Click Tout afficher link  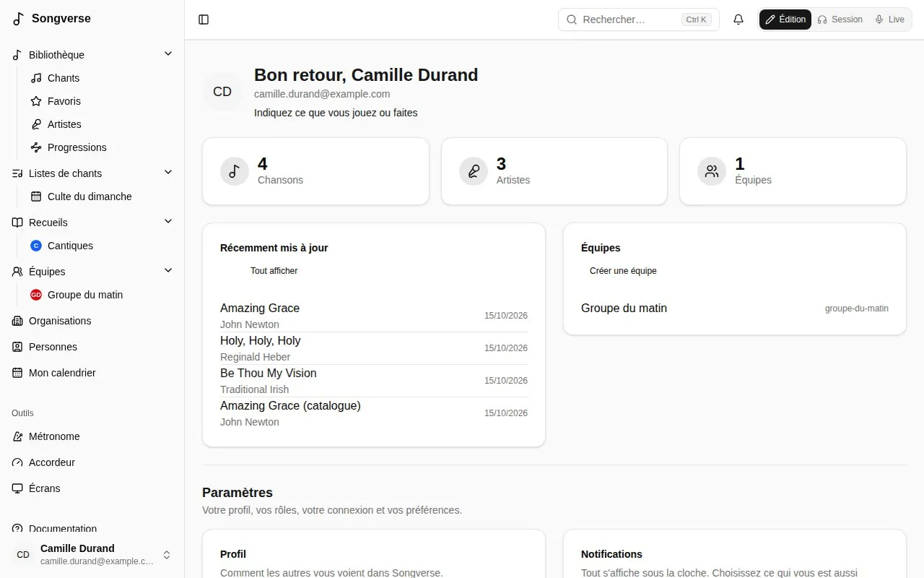tap(274, 271)
